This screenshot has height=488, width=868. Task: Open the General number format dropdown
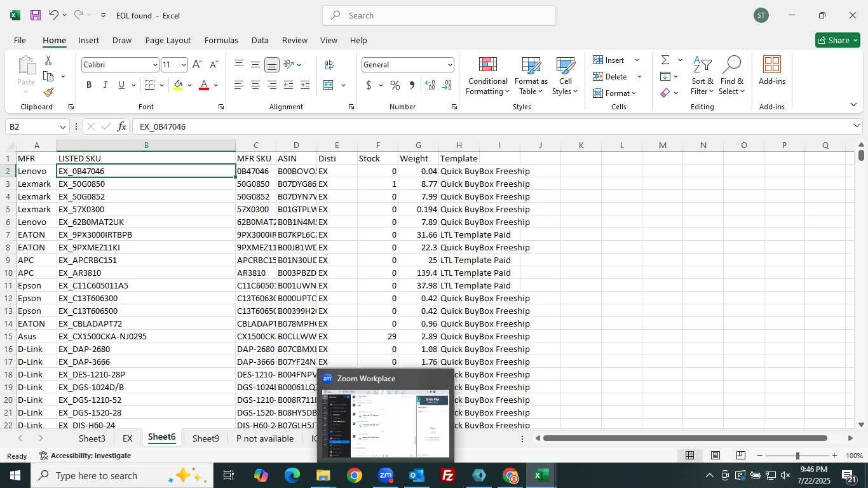450,65
